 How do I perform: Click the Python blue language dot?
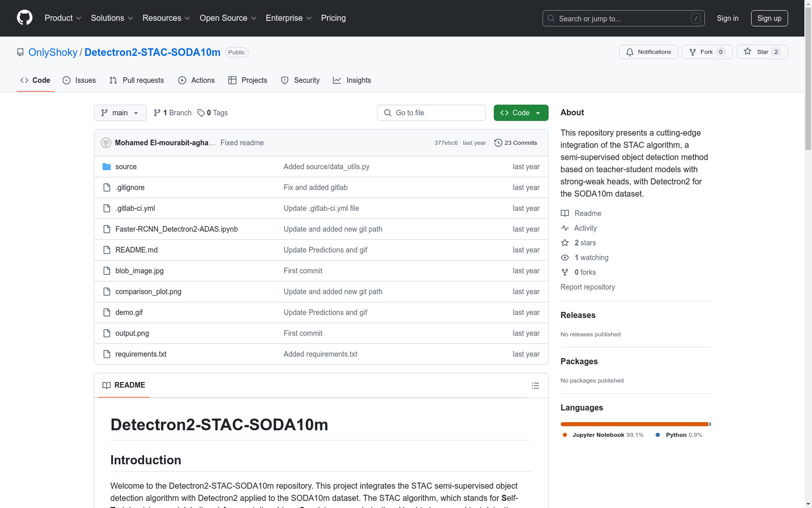click(x=658, y=435)
